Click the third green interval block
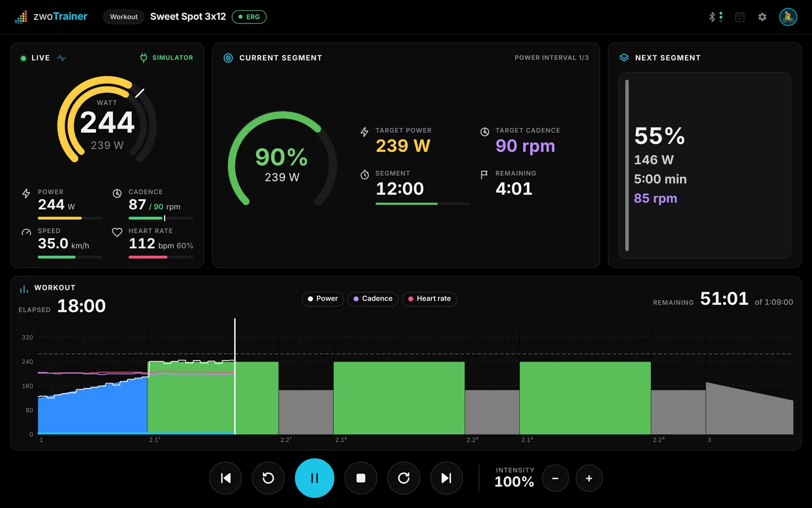The height and width of the screenshot is (508, 812). click(585, 398)
